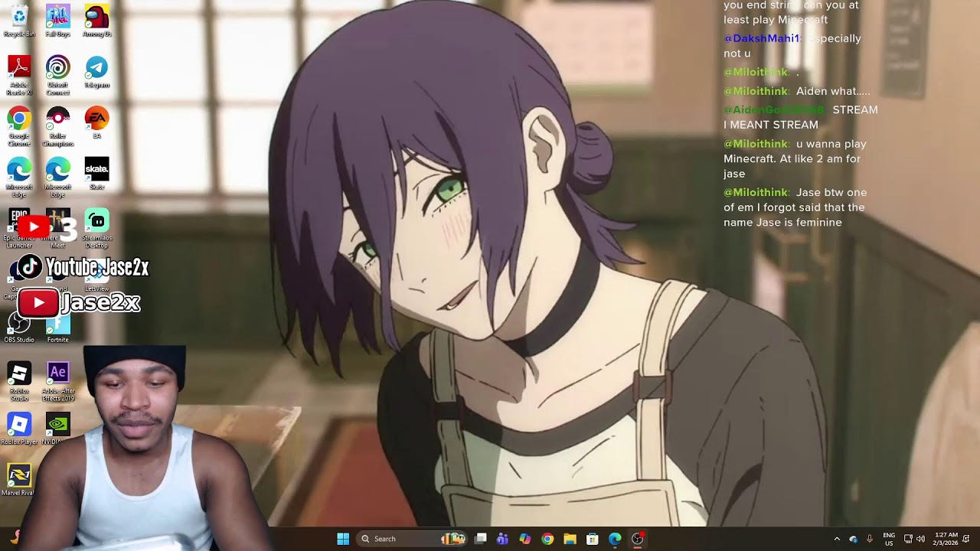Open Google Chrome from the taskbar
This screenshot has width=980, height=551.
547,539
